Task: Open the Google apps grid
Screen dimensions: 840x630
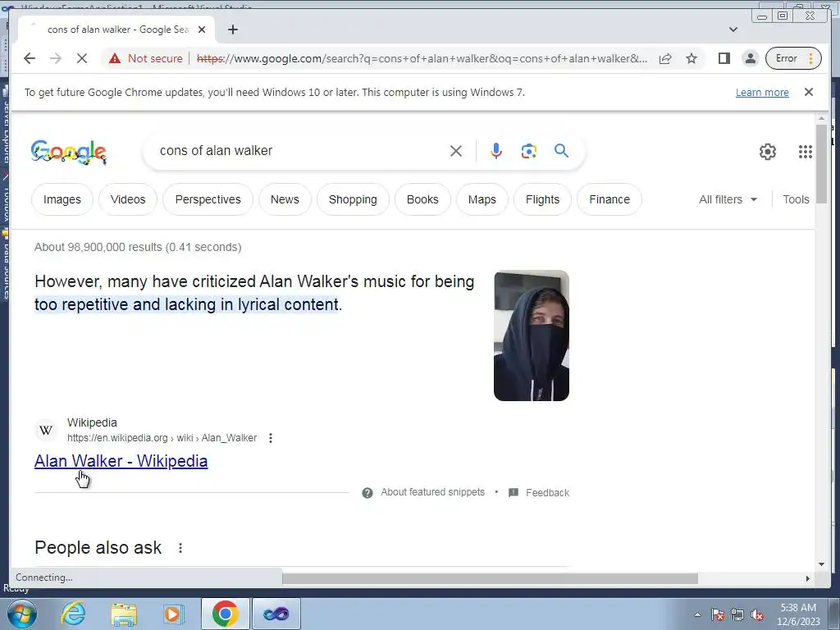Action: point(806,152)
